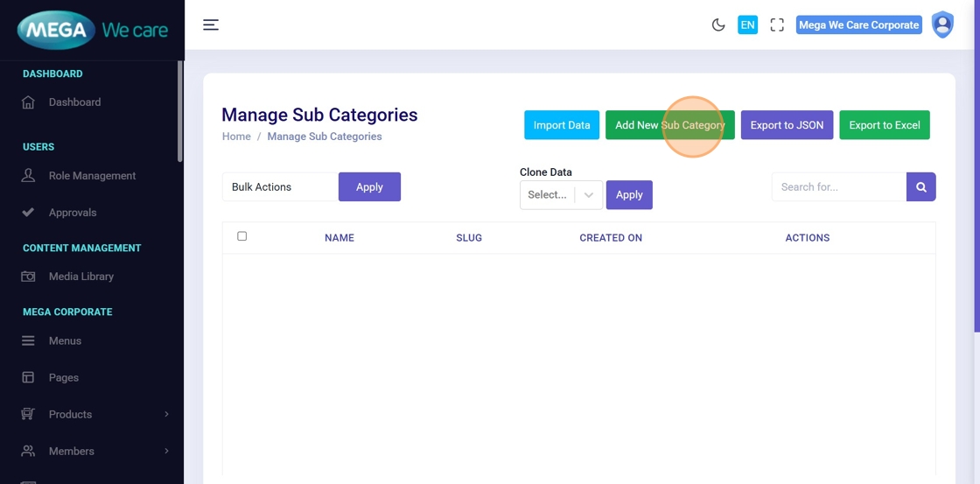Toggle dark mode moon icon
This screenshot has height=484, width=980.
tap(718, 25)
